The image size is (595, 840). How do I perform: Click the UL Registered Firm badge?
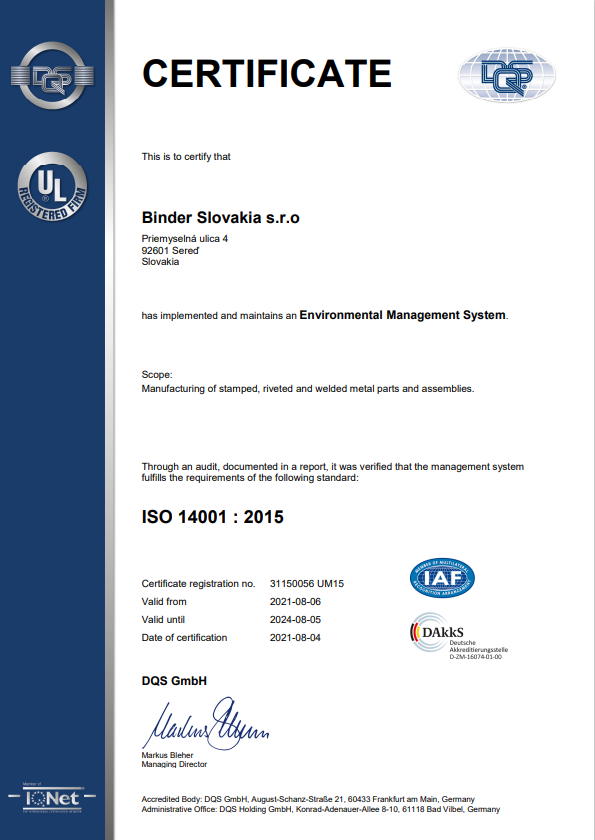pyautogui.click(x=52, y=187)
